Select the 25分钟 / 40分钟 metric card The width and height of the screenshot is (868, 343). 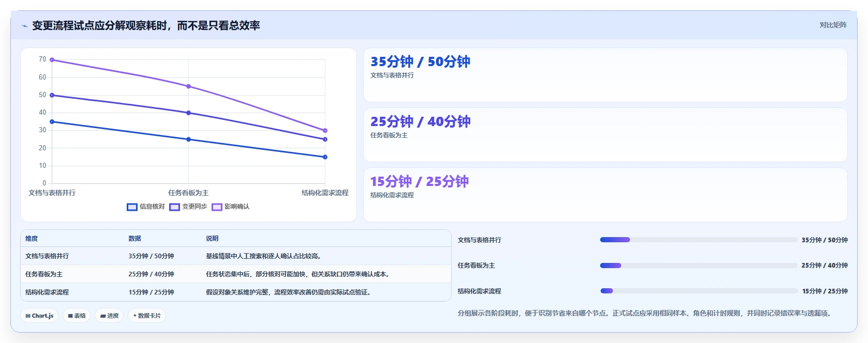[x=605, y=135]
